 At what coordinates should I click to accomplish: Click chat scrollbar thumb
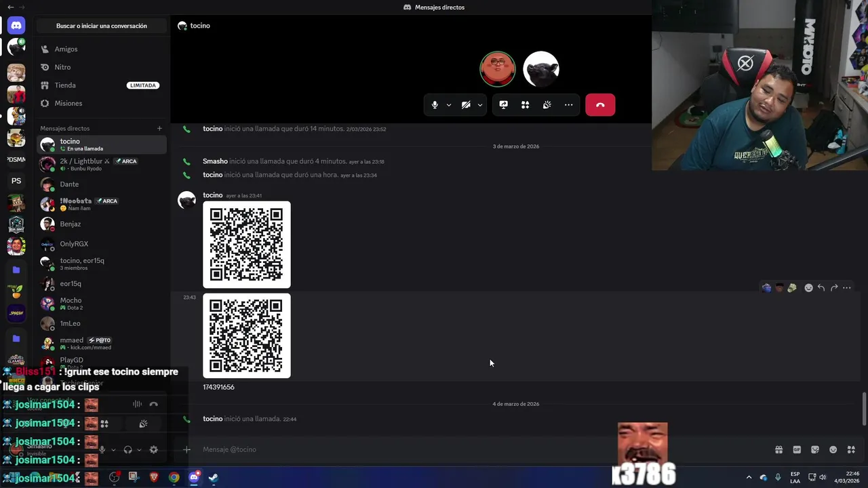(864, 409)
